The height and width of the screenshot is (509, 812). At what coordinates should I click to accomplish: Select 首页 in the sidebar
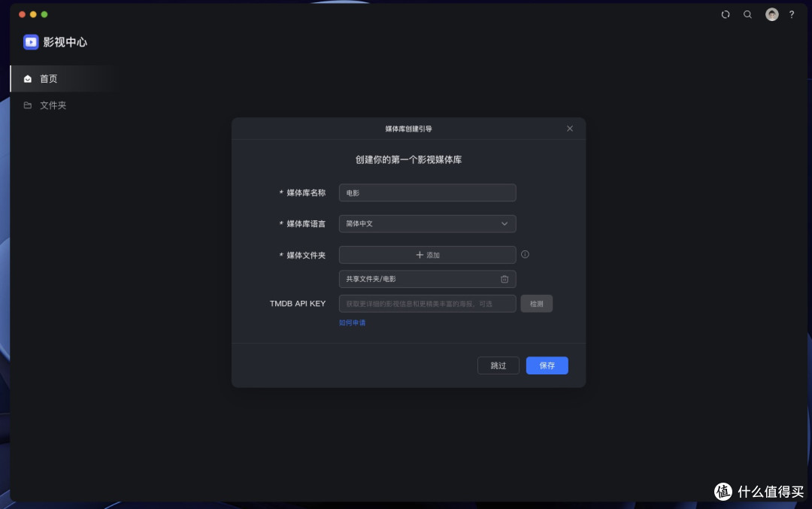click(x=65, y=79)
